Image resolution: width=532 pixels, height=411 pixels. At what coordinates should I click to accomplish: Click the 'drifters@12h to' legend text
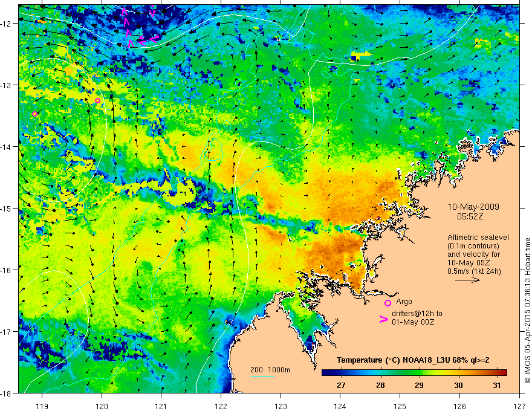tap(417, 314)
